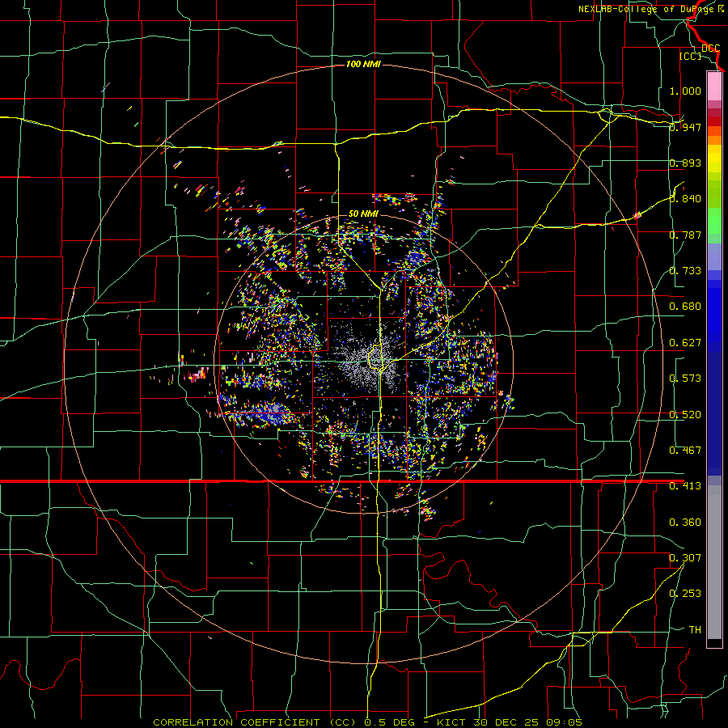Screen dimensions: 728x728
Task: Click the KICT radar site identifier
Action: coord(451,722)
